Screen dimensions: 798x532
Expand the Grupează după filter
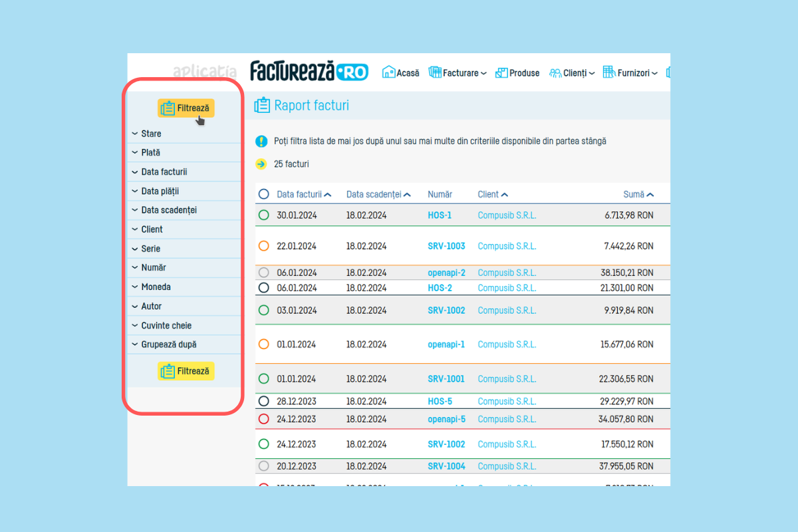point(168,344)
